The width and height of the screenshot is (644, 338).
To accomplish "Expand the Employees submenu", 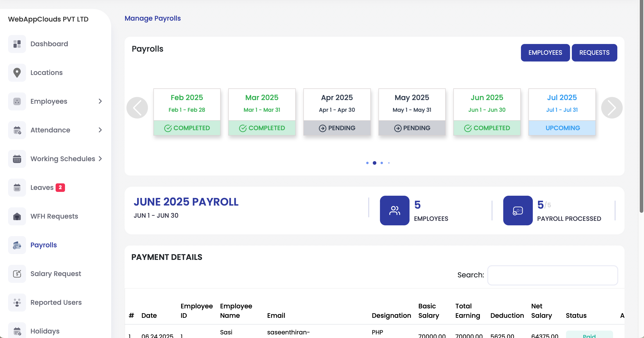I will (100, 101).
